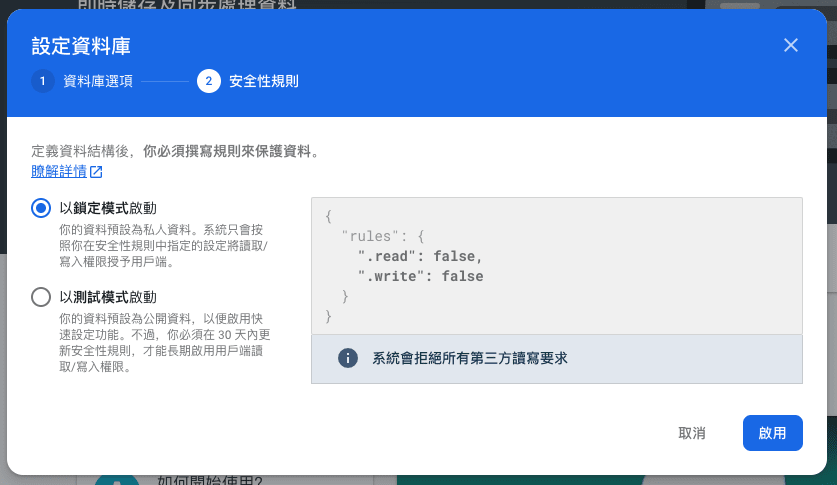Click the 啟用 button
Screen dimensions: 837x485
coord(772,433)
